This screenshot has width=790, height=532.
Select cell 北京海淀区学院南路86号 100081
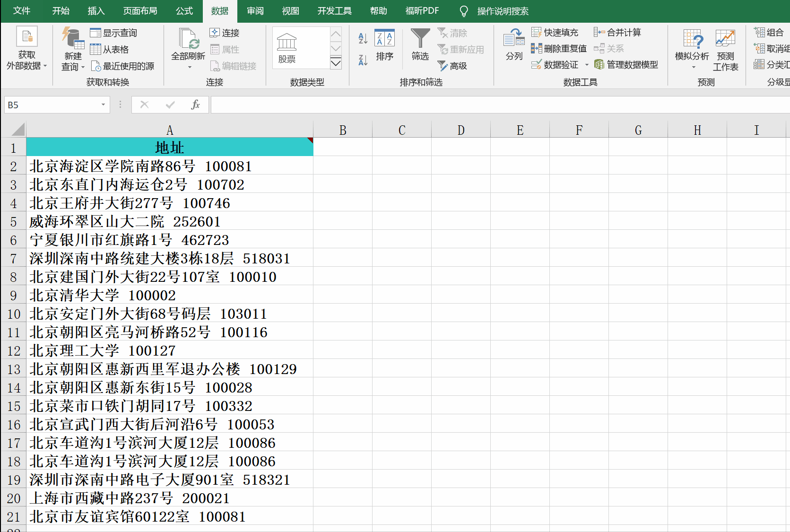[x=170, y=166]
